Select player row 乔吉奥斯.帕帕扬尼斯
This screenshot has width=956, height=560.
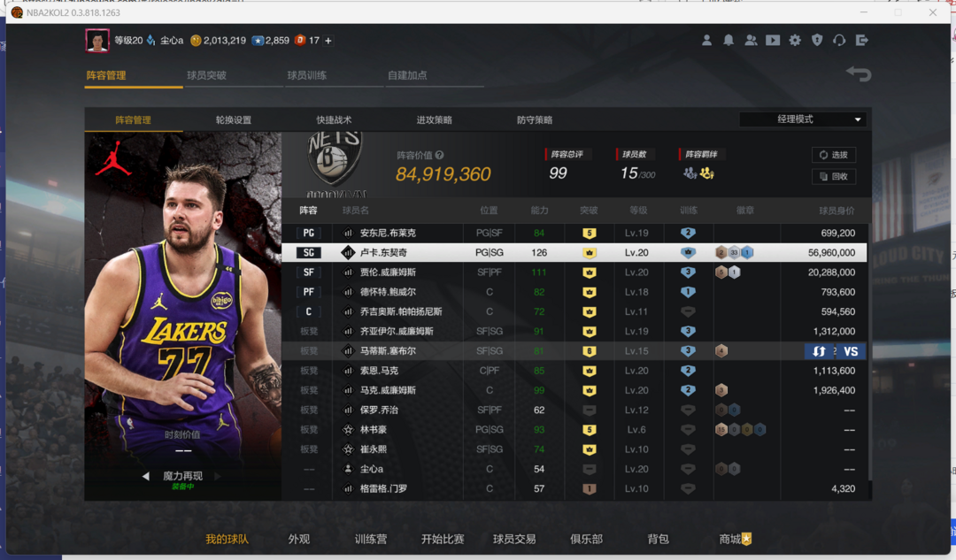click(574, 311)
